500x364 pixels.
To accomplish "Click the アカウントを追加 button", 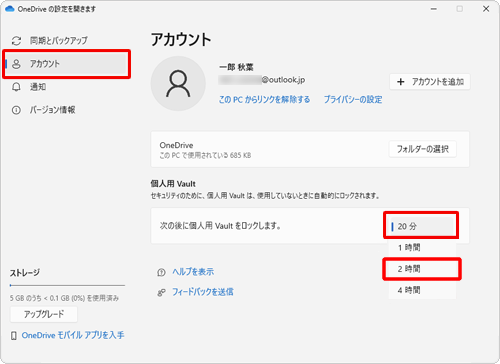I will [430, 82].
